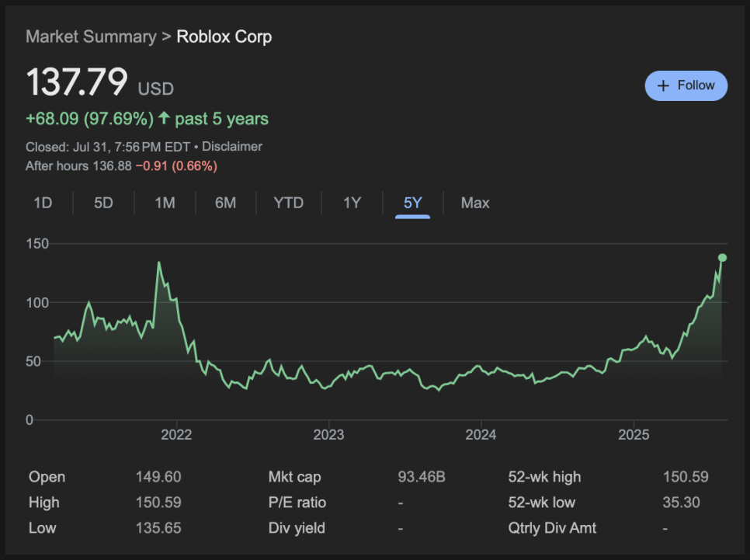Click the green endpoint dot on chart
The image size is (750, 560).
coord(722,258)
